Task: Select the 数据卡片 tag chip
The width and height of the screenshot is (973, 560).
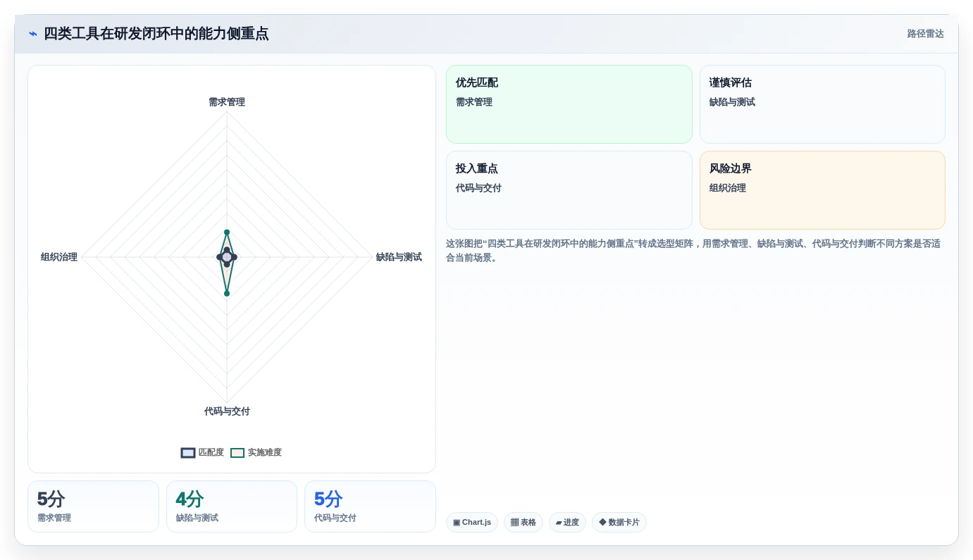Action: [x=619, y=523]
